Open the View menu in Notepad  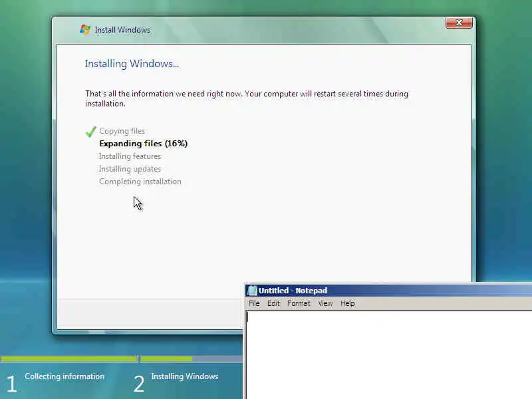(325, 303)
